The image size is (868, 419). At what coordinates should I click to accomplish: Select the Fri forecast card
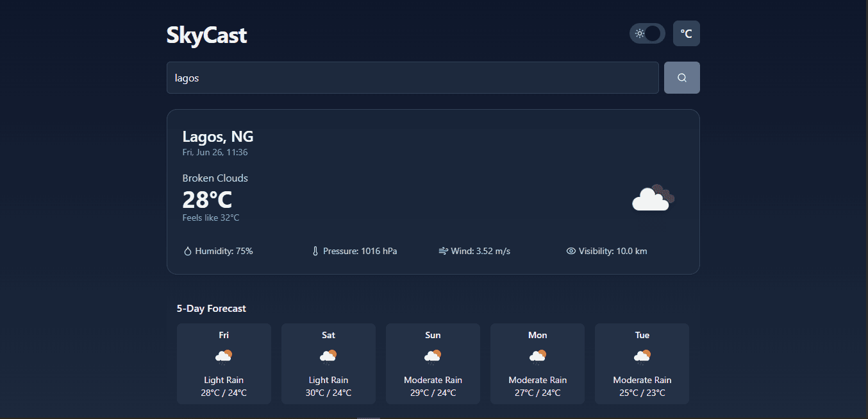pos(224,364)
